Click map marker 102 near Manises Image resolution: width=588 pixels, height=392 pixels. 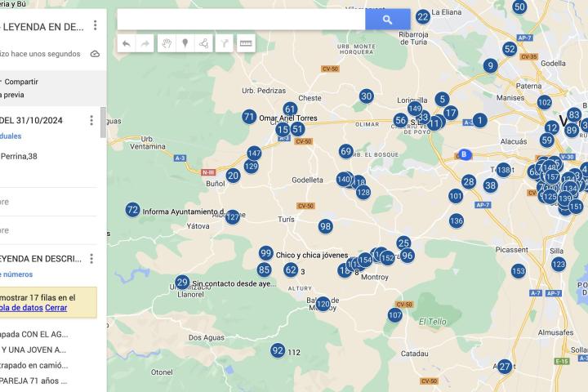[545, 102]
